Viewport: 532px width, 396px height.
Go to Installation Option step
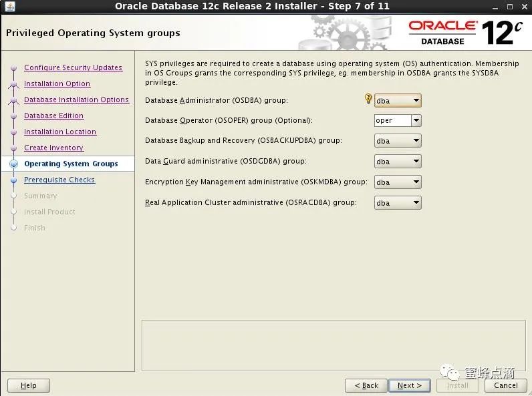click(57, 83)
